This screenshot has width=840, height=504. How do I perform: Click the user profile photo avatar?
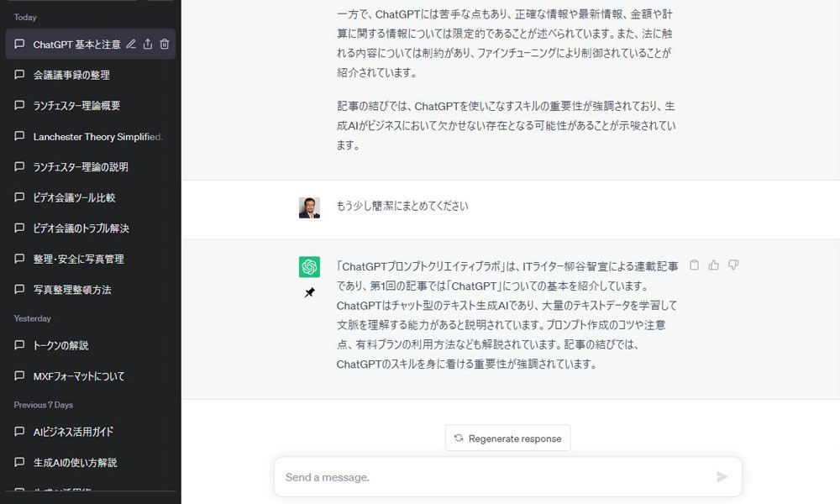pos(309,207)
